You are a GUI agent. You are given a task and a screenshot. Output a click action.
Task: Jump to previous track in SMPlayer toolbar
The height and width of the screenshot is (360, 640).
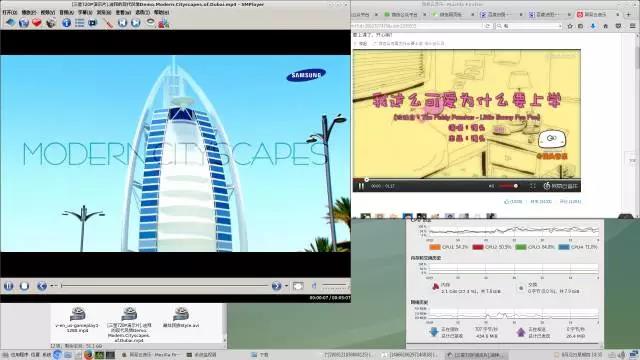pyautogui.click(x=122, y=23)
